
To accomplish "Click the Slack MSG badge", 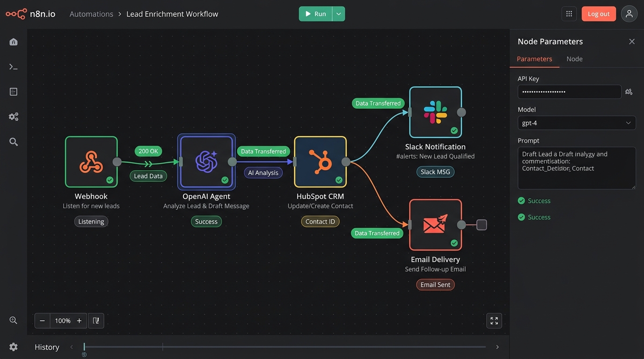I will (x=435, y=172).
